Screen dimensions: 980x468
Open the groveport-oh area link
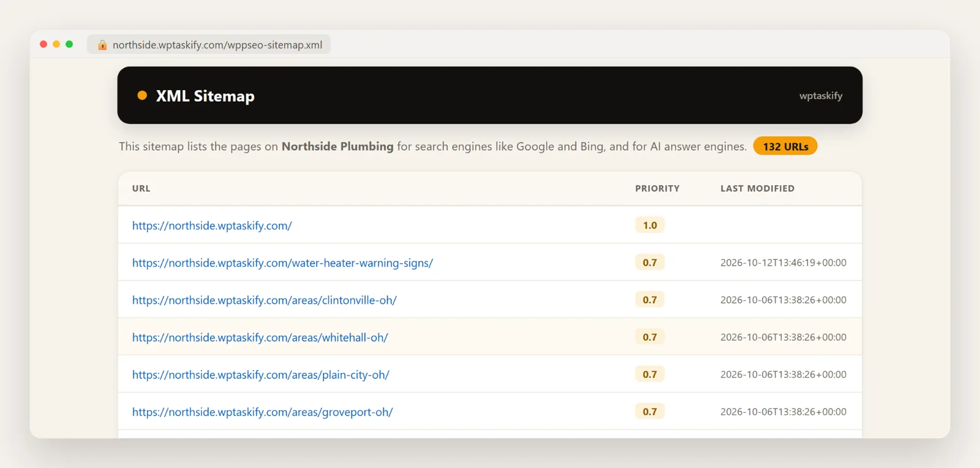pos(263,412)
